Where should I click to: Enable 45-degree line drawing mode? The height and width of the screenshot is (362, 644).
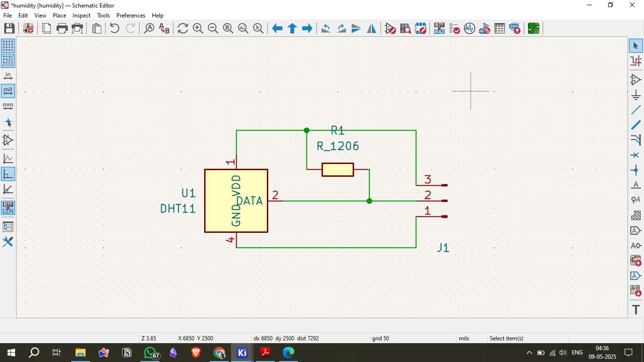(8, 189)
